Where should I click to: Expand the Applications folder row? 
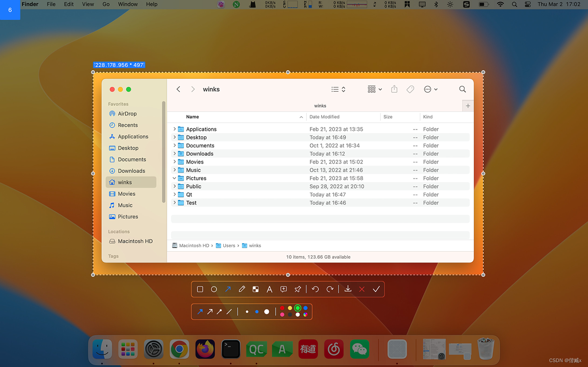[175, 129]
